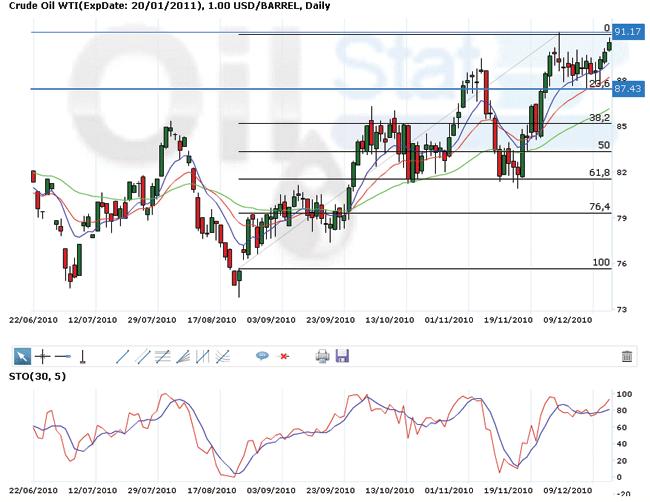Choose the horizontal line drawing tool
Screen dimensions: 650x502
tap(62, 355)
